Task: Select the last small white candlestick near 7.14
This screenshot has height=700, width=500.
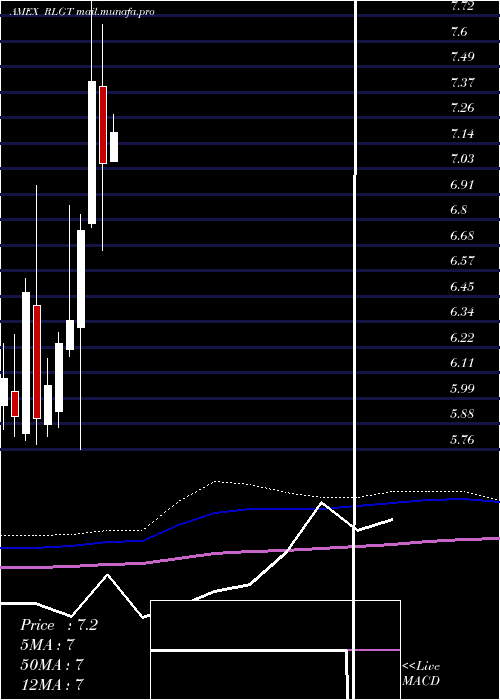Action: [114, 147]
